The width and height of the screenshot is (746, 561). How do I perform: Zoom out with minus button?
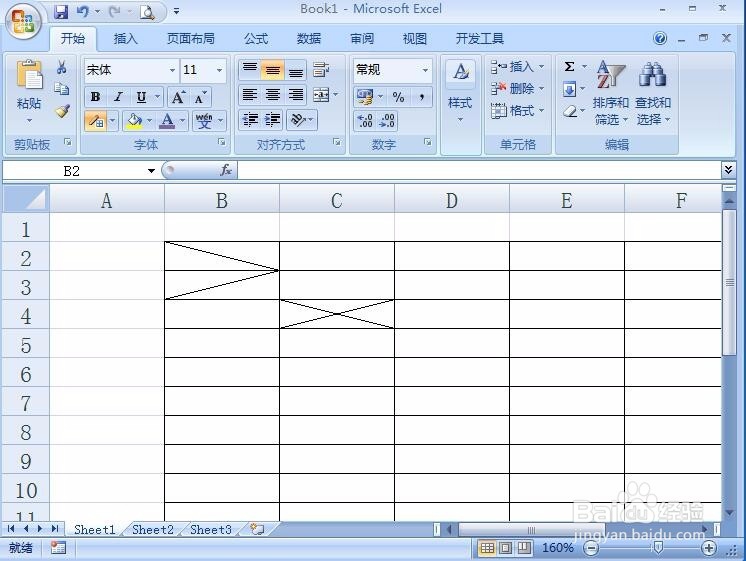(591, 548)
